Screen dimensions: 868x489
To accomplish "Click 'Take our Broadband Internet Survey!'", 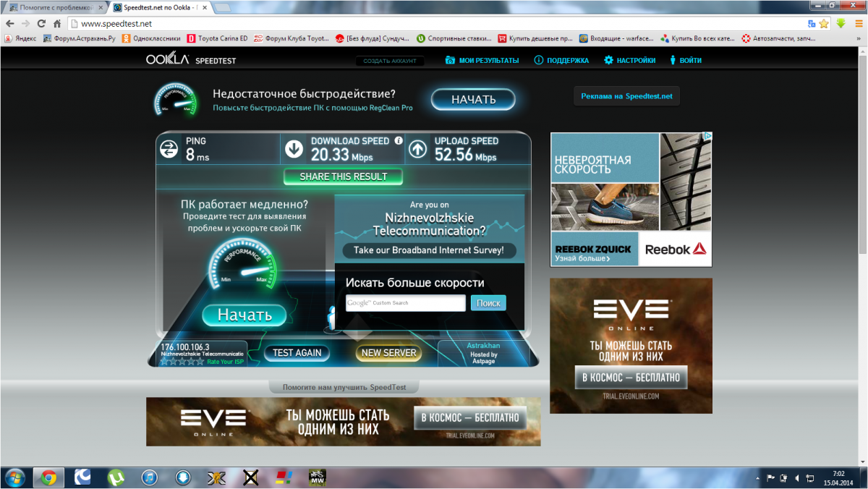I will point(429,251).
